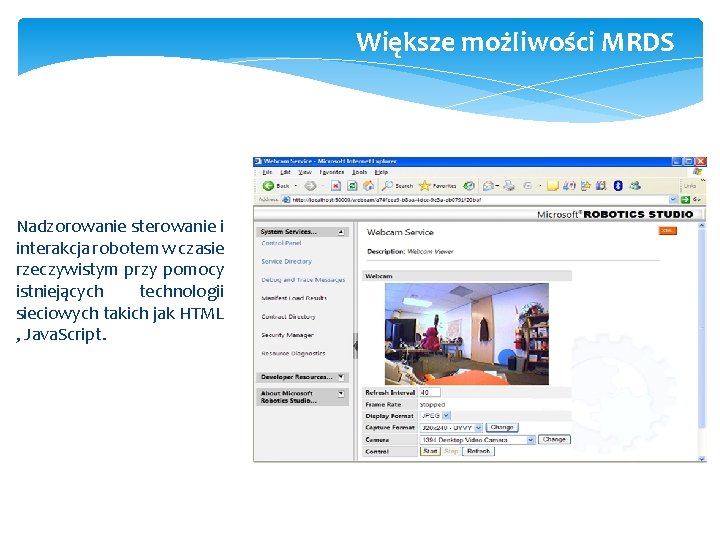Click Change button beside Camera

554,439
